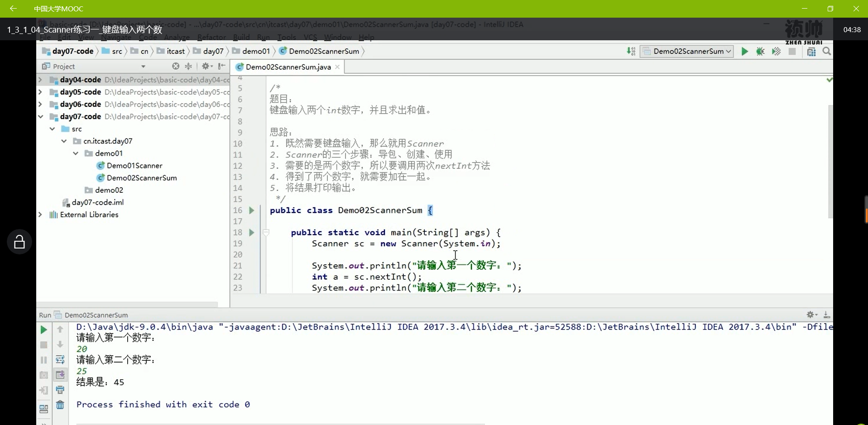Collapse the demo01 package
Image resolution: width=868 pixels, height=425 pixels.
pos(76,153)
